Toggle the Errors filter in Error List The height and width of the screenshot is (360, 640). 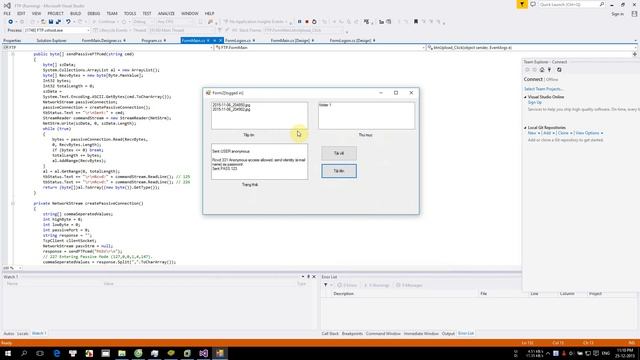[x=347, y=285]
